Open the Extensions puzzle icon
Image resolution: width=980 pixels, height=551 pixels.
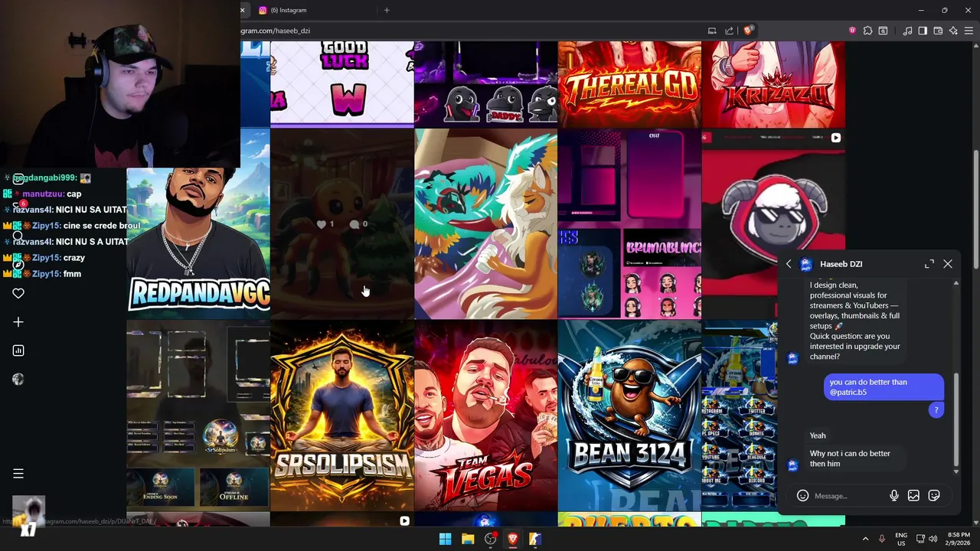pyautogui.click(x=867, y=31)
